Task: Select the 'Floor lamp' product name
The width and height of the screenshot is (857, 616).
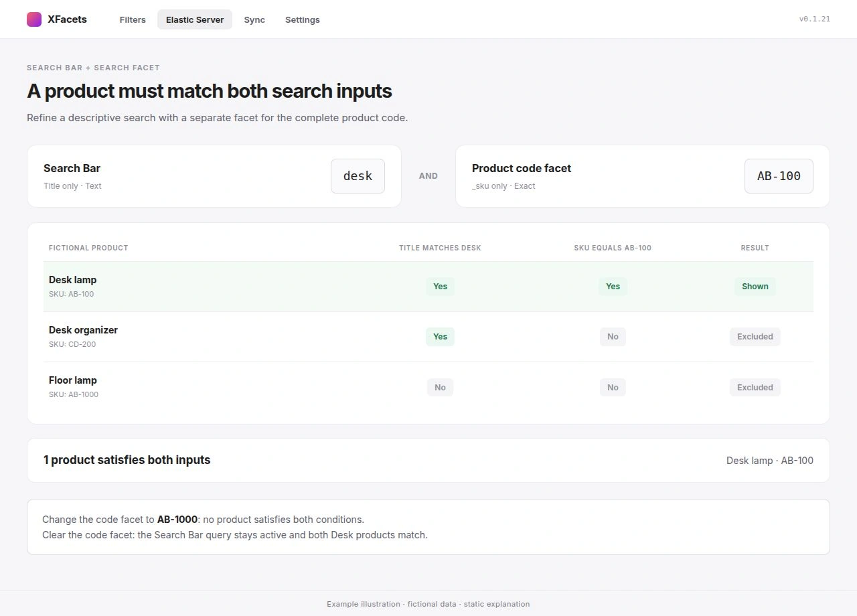Action: click(73, 380)
